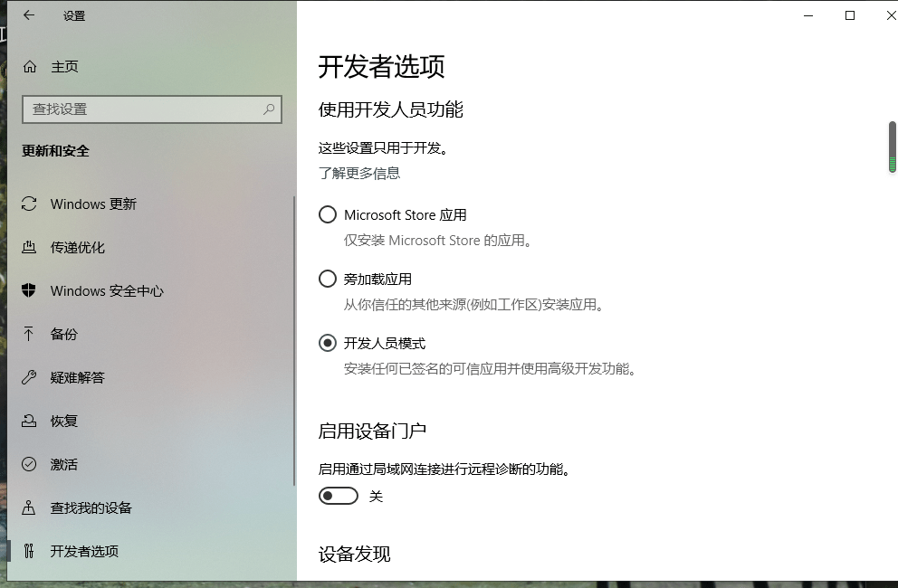The image size is (898, 588).
Task: Open 疑难解答 page
Action: tap(150, 377)
